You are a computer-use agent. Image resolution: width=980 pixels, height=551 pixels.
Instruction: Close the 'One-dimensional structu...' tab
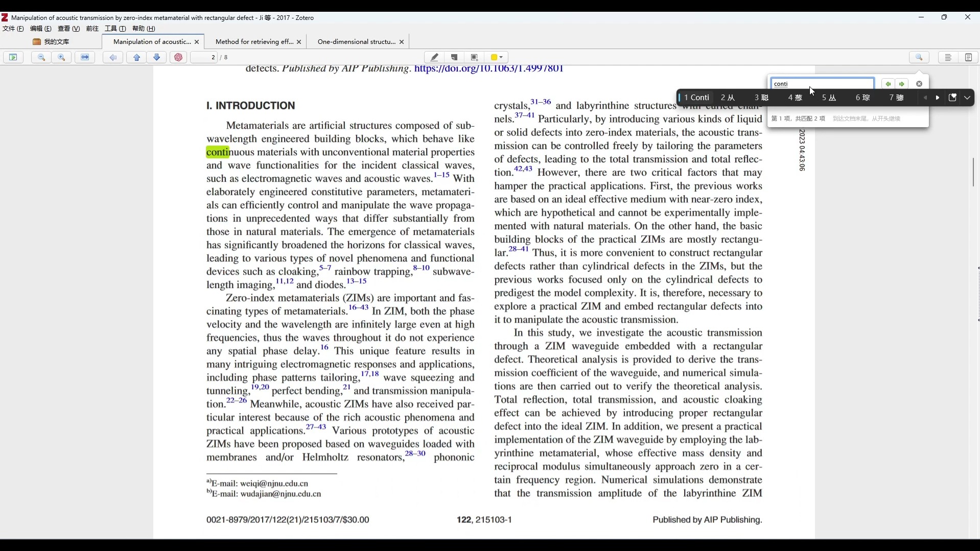402,42
